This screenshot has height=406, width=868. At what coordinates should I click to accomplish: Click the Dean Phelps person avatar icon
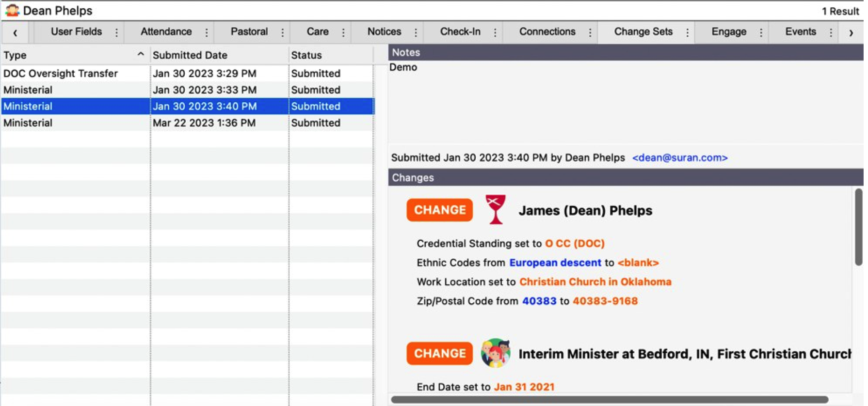[12, 10]
